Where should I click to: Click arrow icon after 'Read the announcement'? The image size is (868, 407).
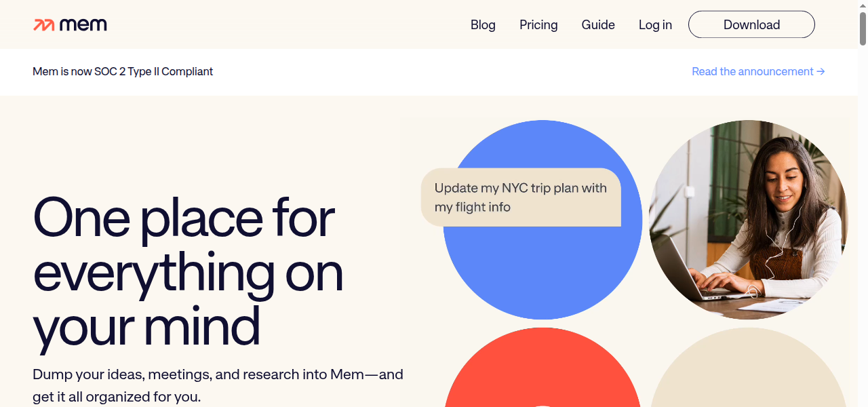(x=821, y=72)
